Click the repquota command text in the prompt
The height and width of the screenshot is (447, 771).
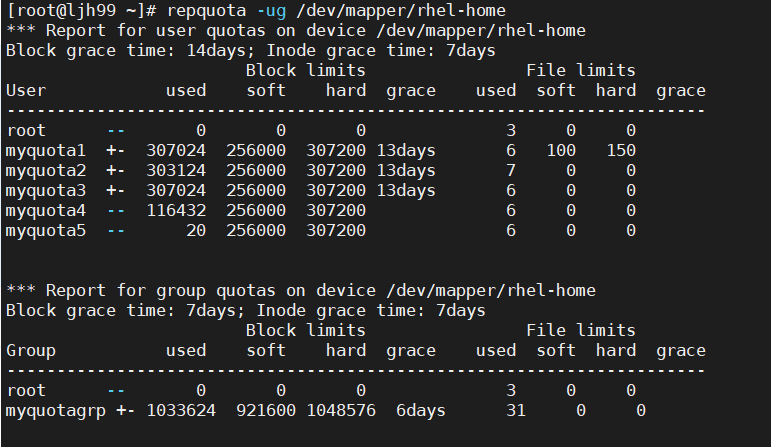click(x=206, y=11)
